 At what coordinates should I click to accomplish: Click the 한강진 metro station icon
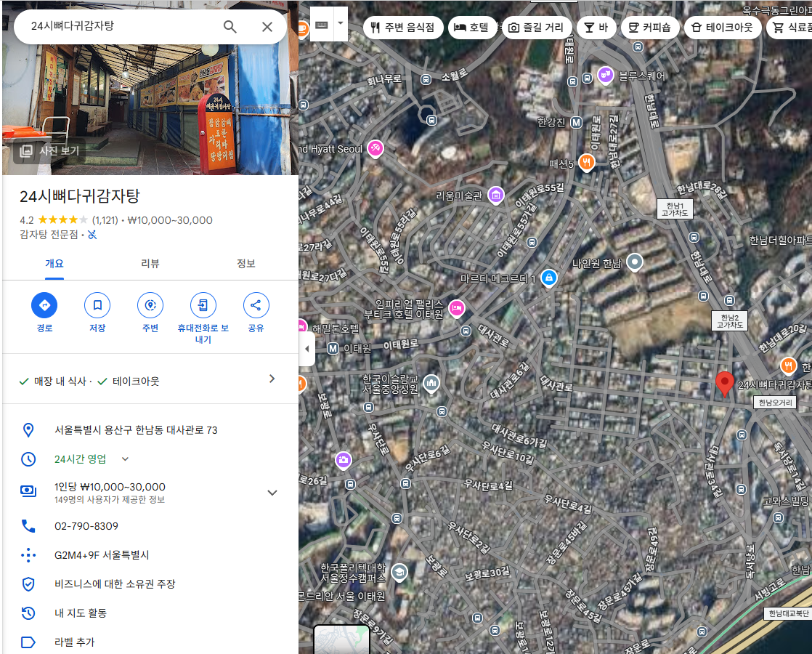pos(577,123)
